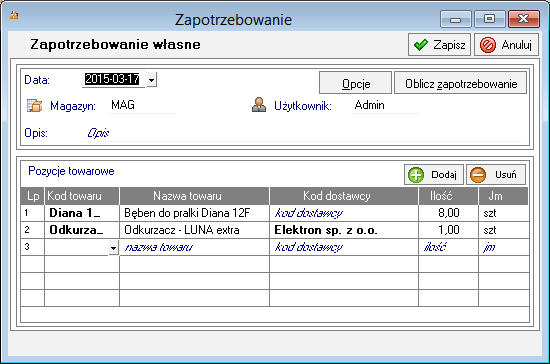Select the Diana 1_ product code cell

[82, 213]
